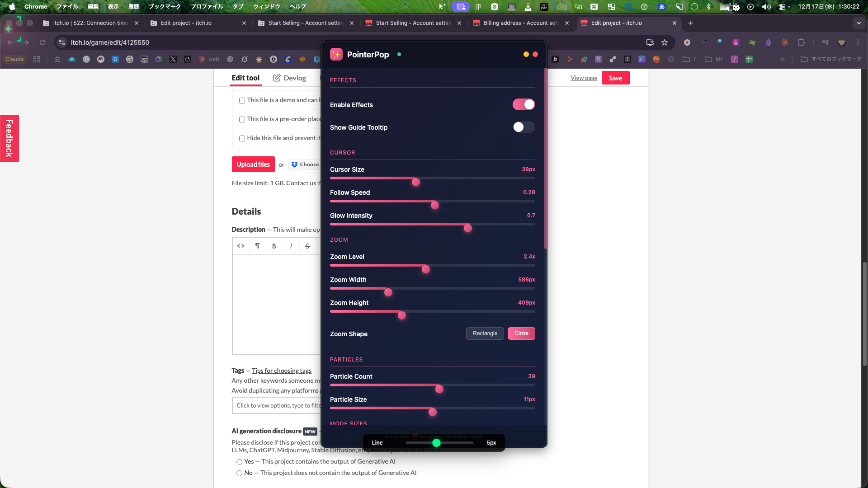The height and width of the screenshot is (488, 868).
Task: Expand the hidden bookmarks overflow chevron
Action: (x=782, y=59)
